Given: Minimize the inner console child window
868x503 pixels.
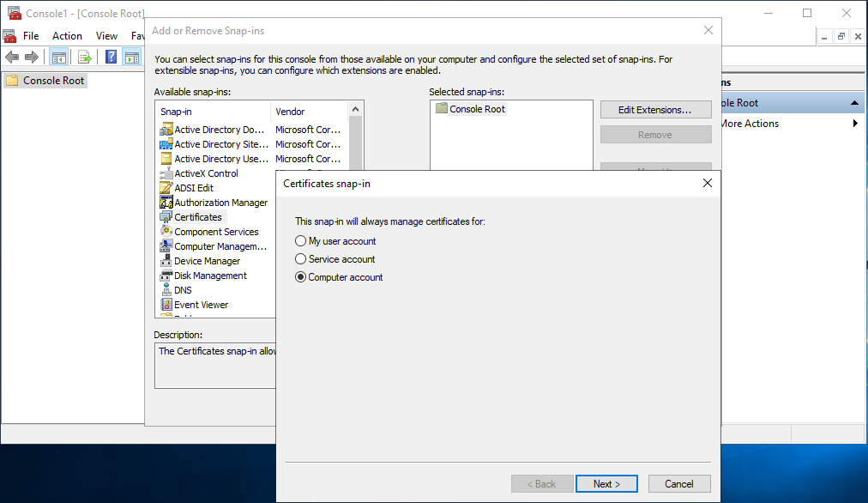Looking at the screenshot, I should click(x=824, y=37).
